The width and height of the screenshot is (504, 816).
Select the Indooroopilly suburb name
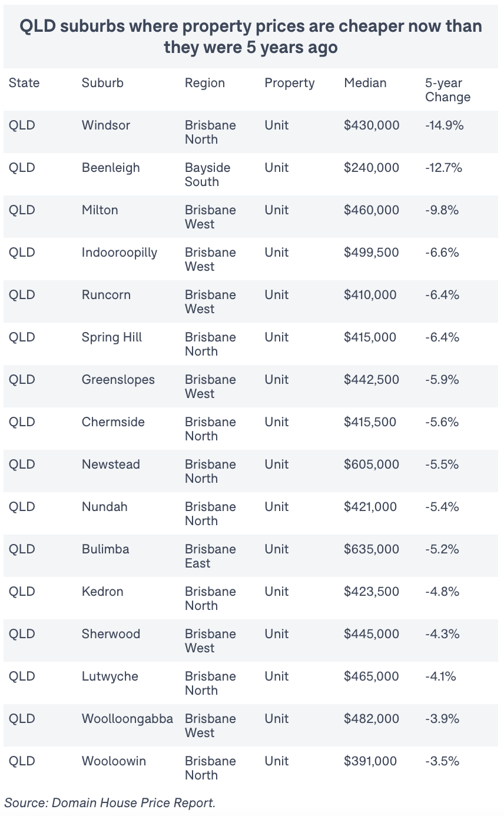[120, 253]
